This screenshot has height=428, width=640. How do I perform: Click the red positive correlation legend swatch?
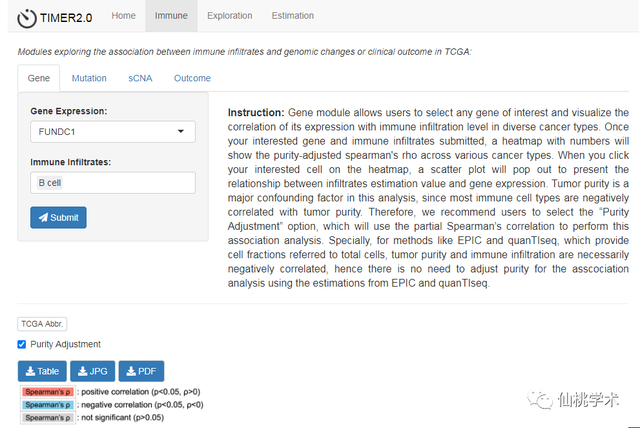coord(45,392)
